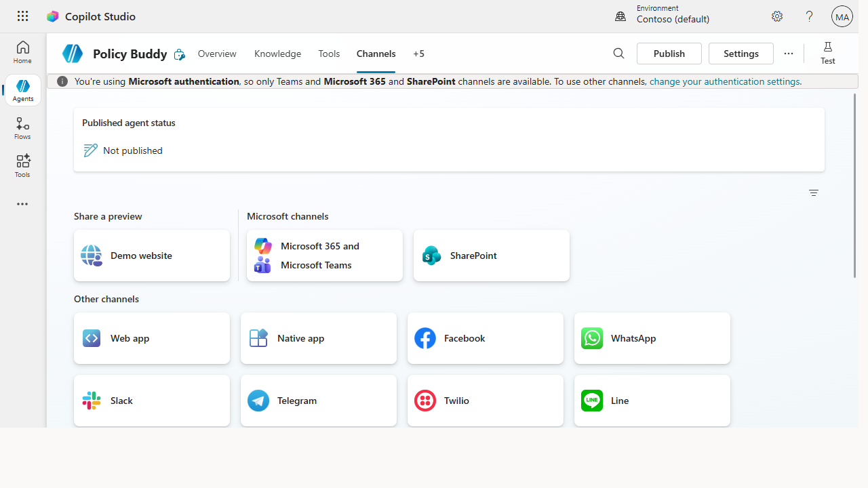The height and width of the screenshot is (488, 868).
Task: Open the Web app channel tile
Action: 152,338
